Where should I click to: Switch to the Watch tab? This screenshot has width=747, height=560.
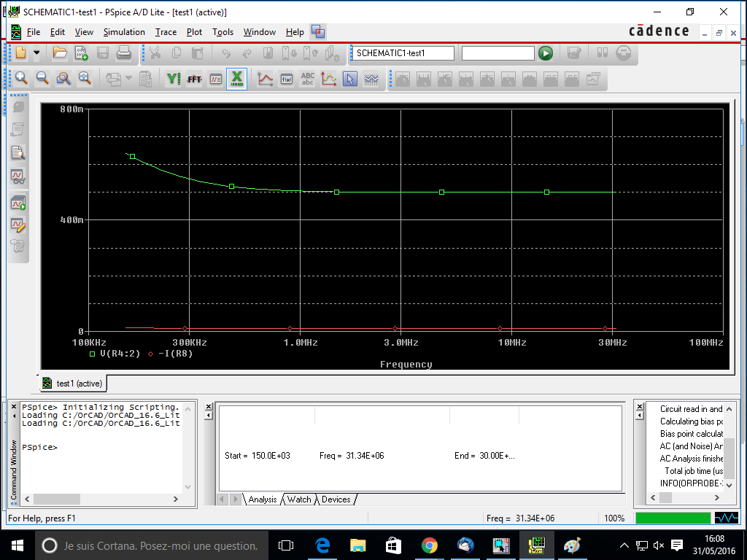tap(298, 499)
